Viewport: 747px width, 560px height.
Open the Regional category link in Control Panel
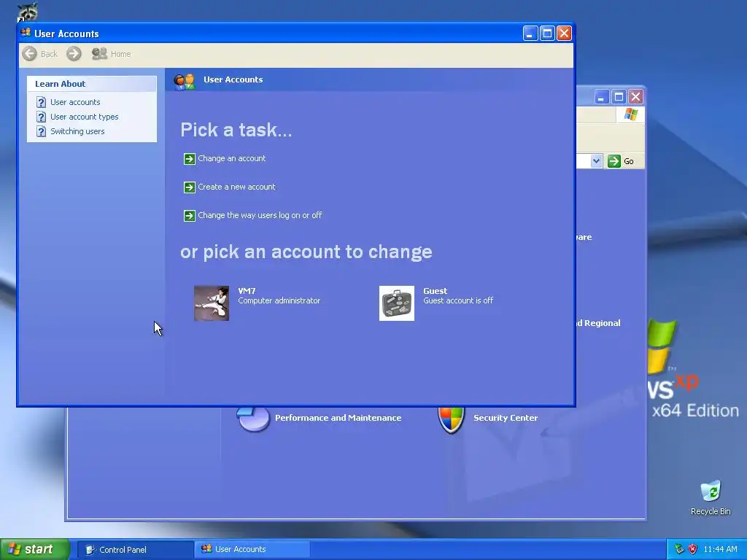point(598,323)
